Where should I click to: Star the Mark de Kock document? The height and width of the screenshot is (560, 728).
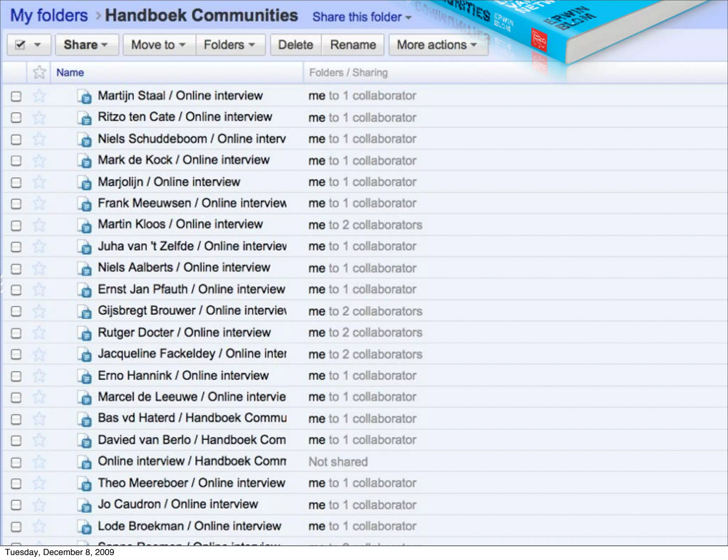[39, 160]
